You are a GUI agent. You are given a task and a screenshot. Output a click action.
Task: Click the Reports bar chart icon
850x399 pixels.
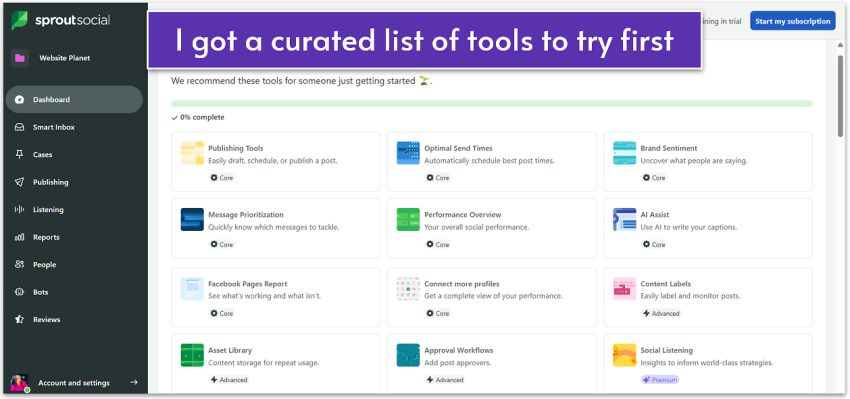tap(20, 237)
